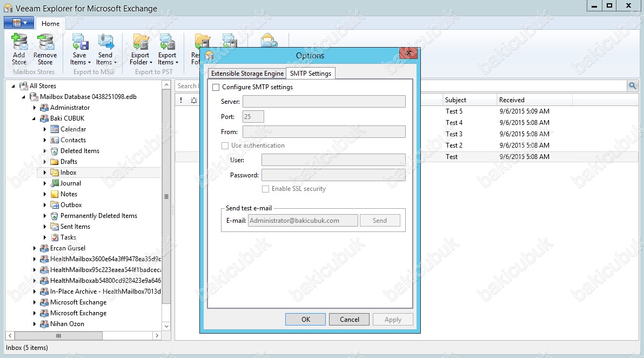Viewport: 644px width, 358px height.
Task: Click the From address field
Action: coord(324,131)
